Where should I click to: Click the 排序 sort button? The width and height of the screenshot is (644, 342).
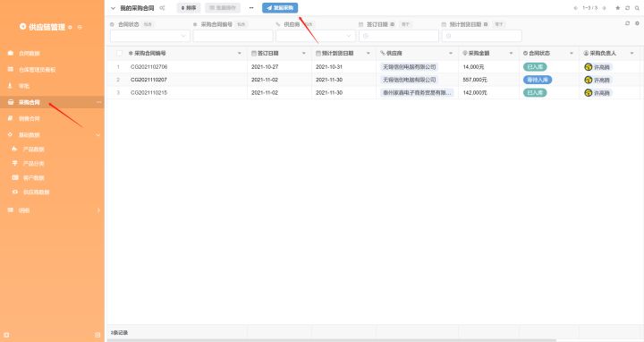(x=189, y=8)
